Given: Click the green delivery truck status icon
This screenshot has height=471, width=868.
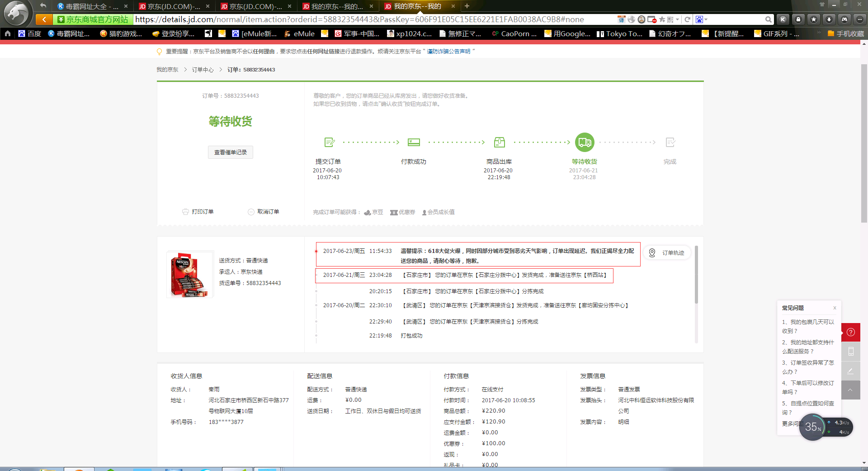Looking at the screenshot, I should coord(585,143).
